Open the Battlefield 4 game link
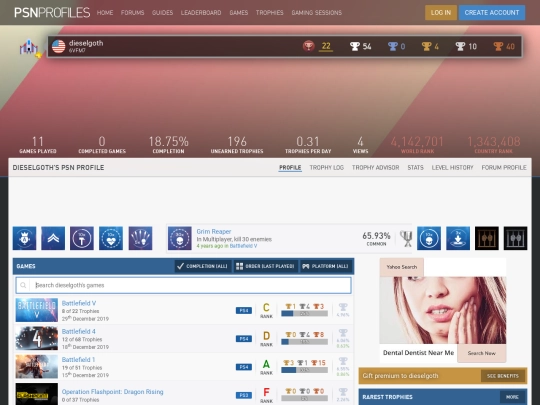The height and width of the screenshot is (405, 540). [79, 331]
